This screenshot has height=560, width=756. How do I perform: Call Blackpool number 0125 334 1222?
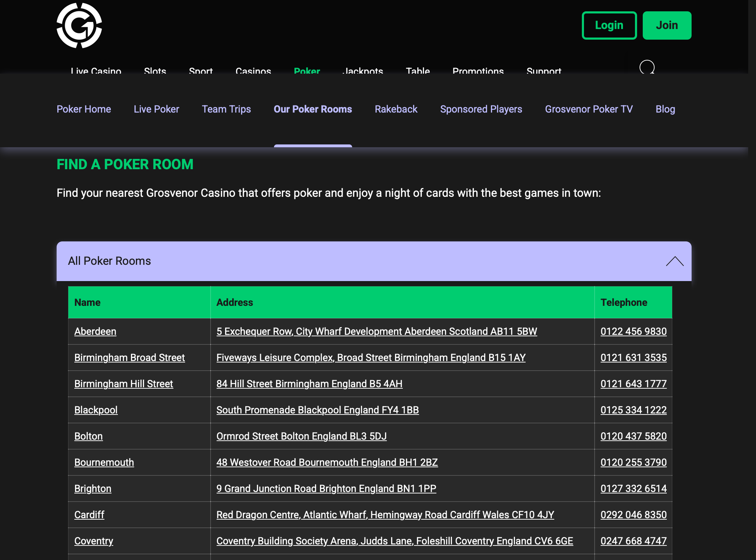pyautogui.click(x=634, y=410)
